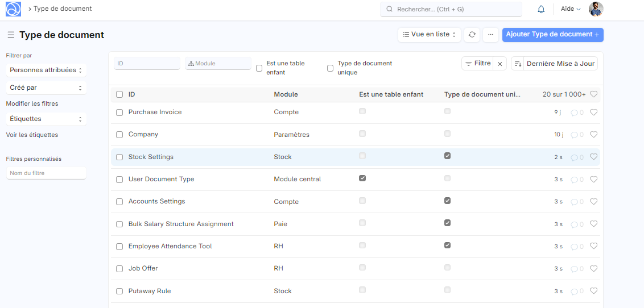Go to 'Type de document' breadcrumb

[63, 9]
